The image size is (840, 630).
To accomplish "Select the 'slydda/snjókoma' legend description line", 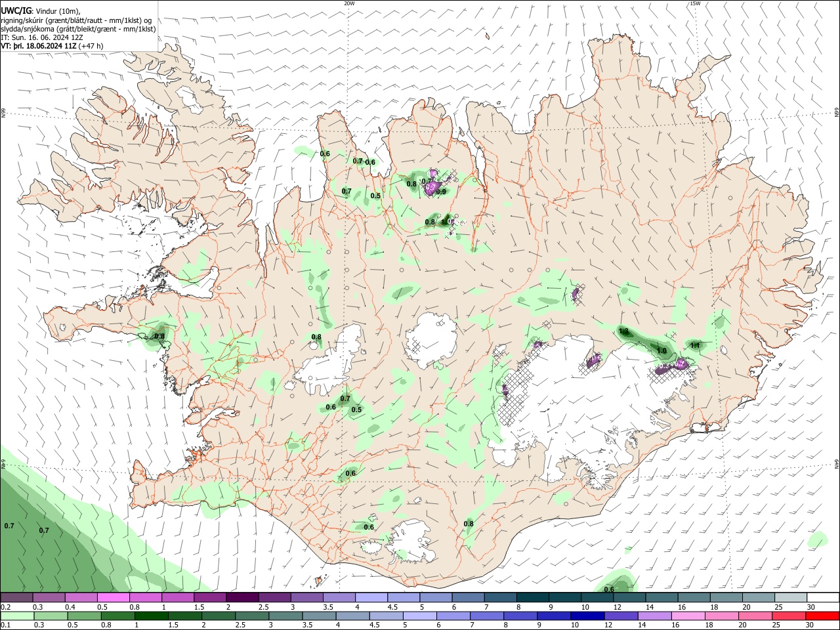I will (x=78, y=29).
